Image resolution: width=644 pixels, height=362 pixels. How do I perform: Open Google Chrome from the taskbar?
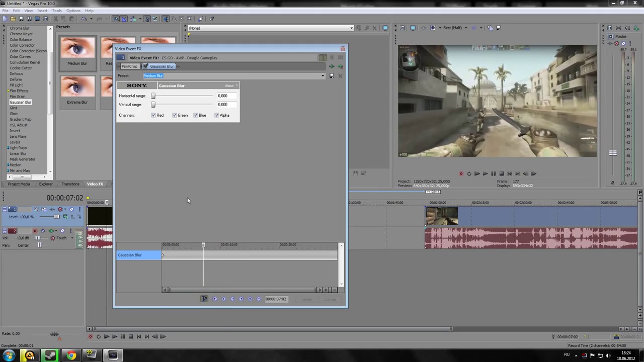[71, 356]
